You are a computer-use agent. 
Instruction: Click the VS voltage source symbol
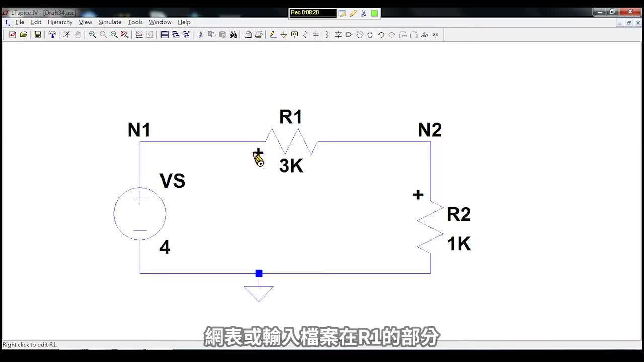[x=140, y=214]
